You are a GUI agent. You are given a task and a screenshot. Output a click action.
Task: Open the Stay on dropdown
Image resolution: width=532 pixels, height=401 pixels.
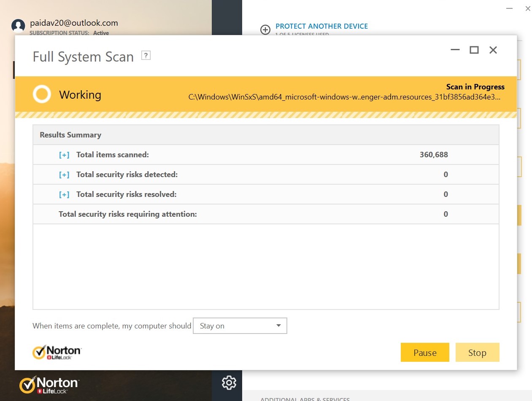(x=240, y=326)
